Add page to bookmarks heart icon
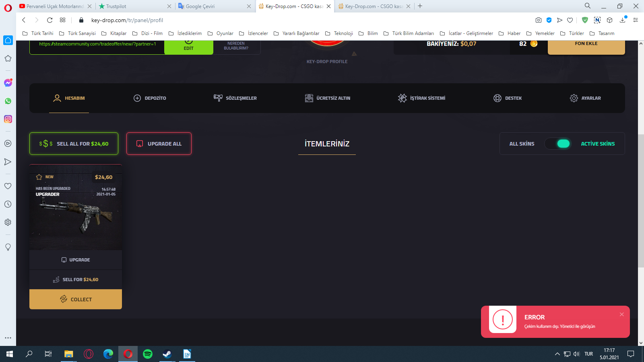The width and height of the screenshot is (644, 362). 570,20
